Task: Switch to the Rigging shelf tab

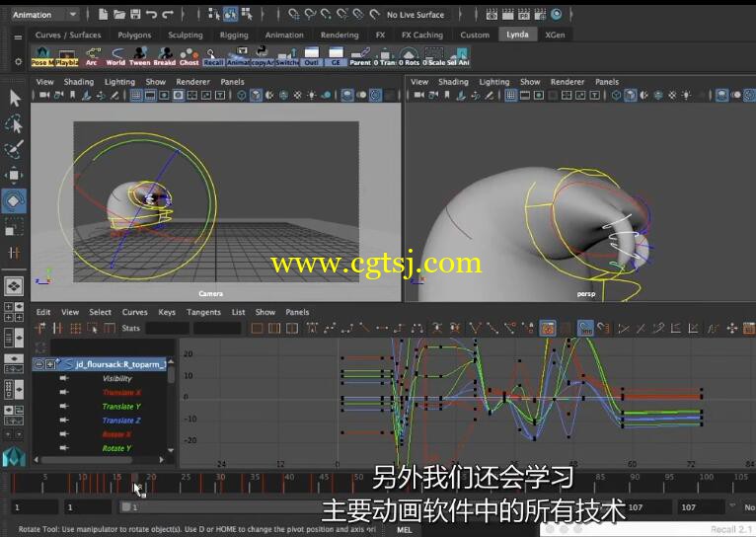Action: (x=234, y=35)
